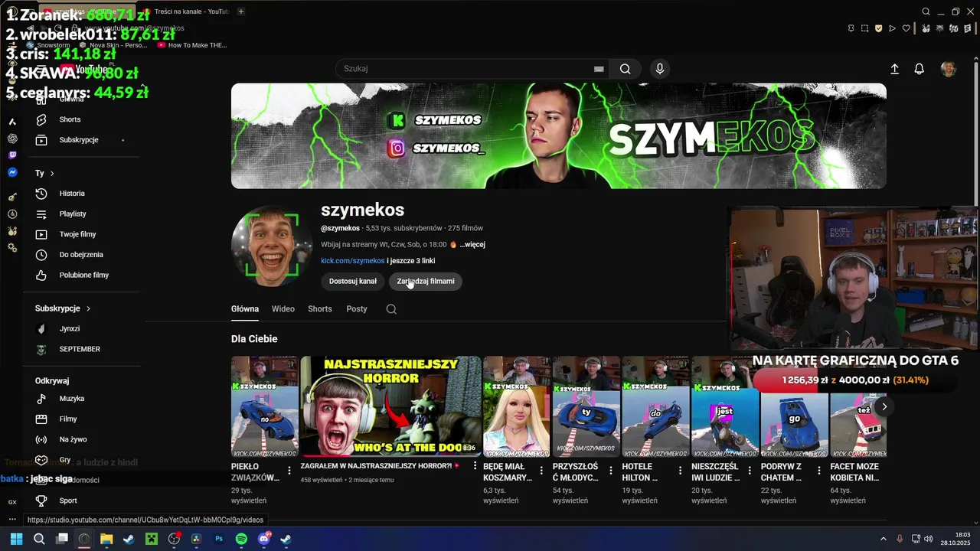This screenshot has height=551, width=980.
Task: Open Opera tab search magnifier
Action: 926,11
